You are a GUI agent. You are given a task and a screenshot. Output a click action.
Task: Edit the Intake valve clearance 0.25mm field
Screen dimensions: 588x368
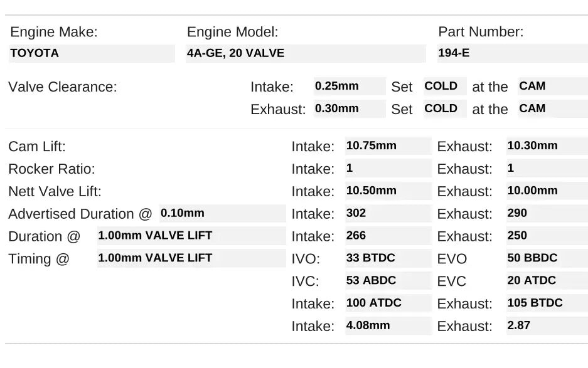[x=350, y=87]
